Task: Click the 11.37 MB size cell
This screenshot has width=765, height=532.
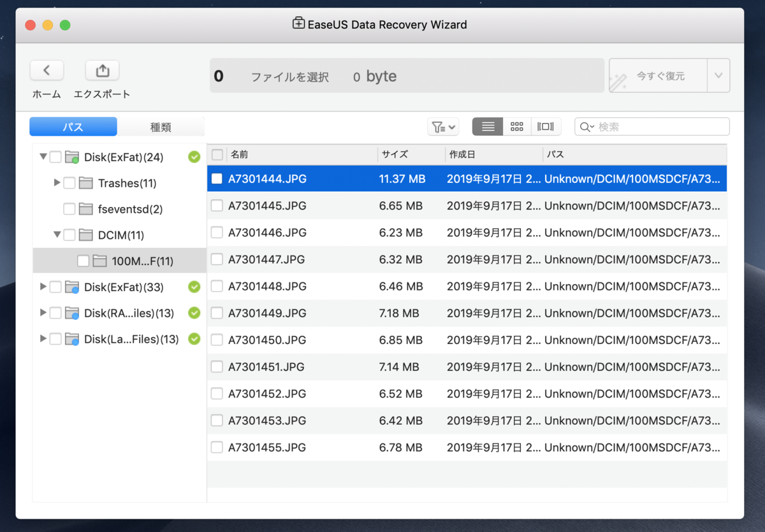Action: (x=402, y=179)
